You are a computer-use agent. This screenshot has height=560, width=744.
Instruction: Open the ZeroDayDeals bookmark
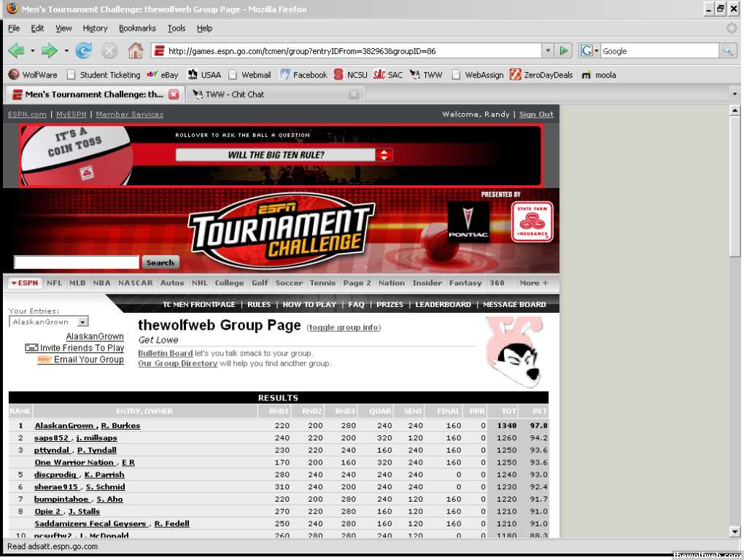[x=542, y=74]
